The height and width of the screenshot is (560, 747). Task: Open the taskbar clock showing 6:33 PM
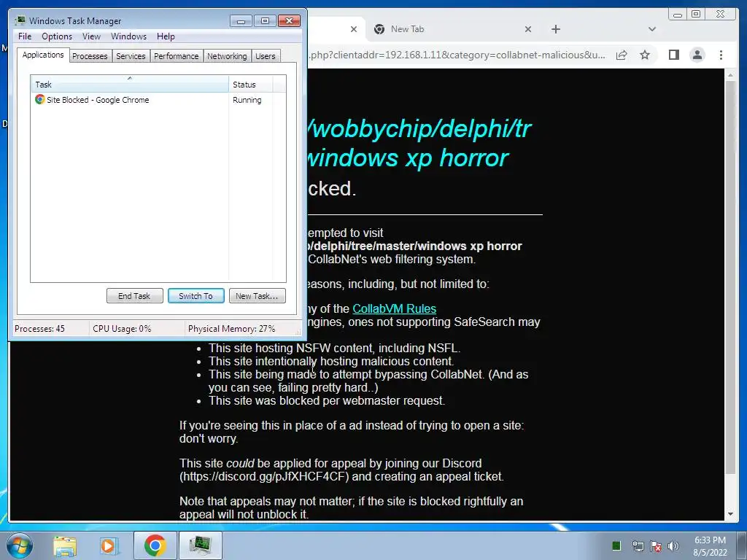[710, 546]
